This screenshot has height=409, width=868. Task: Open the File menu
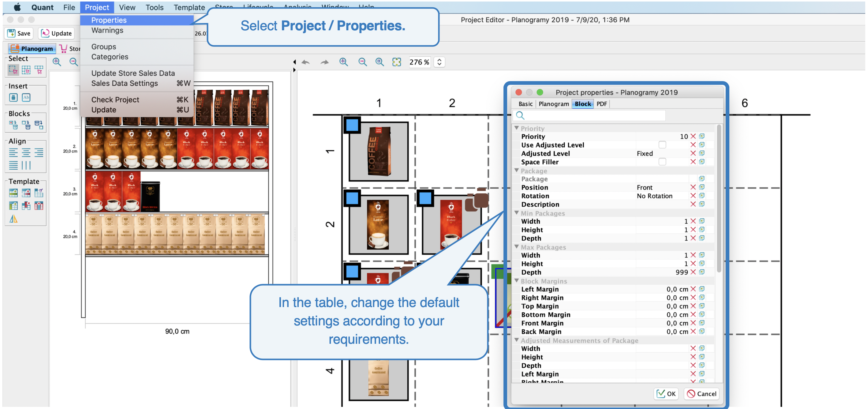click(x=69, y=7)
